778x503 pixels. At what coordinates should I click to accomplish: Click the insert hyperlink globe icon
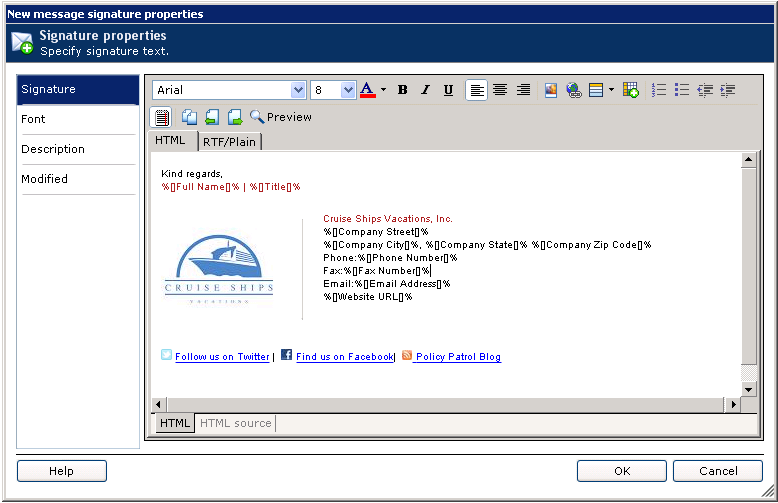[x=573, y=90]
